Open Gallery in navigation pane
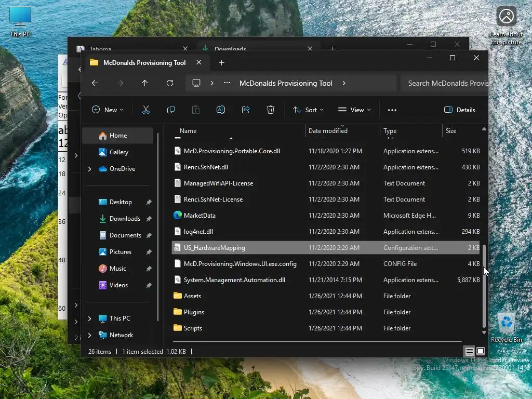532x399 pixels. [119, 152]
